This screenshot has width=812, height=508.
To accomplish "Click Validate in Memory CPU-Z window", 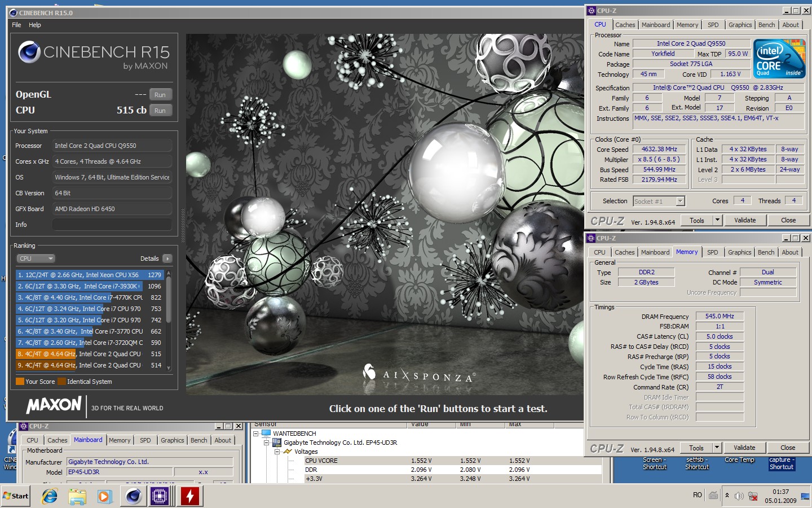I will pyautogui.click(x=744, y=448).
